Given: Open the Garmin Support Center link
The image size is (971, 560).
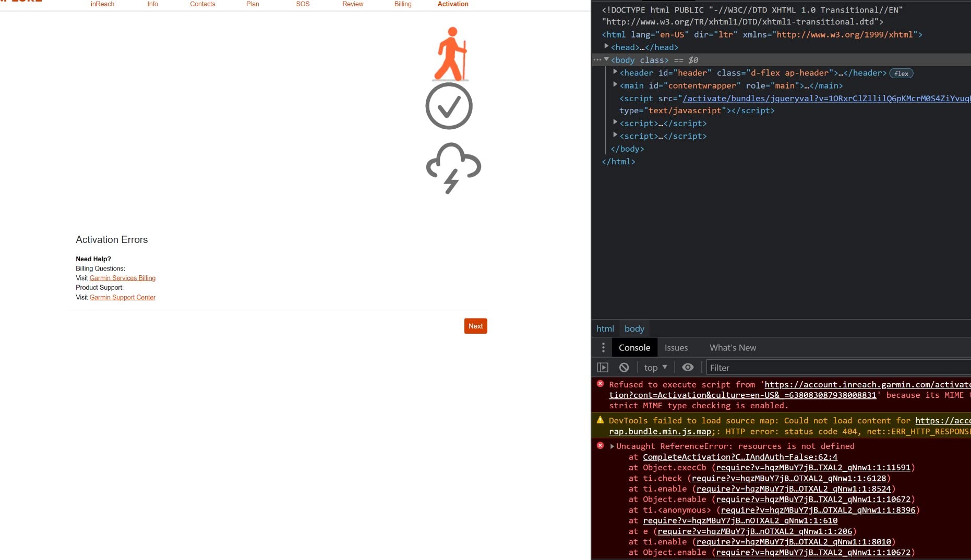Looking at the screenshot, I should click(123, 297).
